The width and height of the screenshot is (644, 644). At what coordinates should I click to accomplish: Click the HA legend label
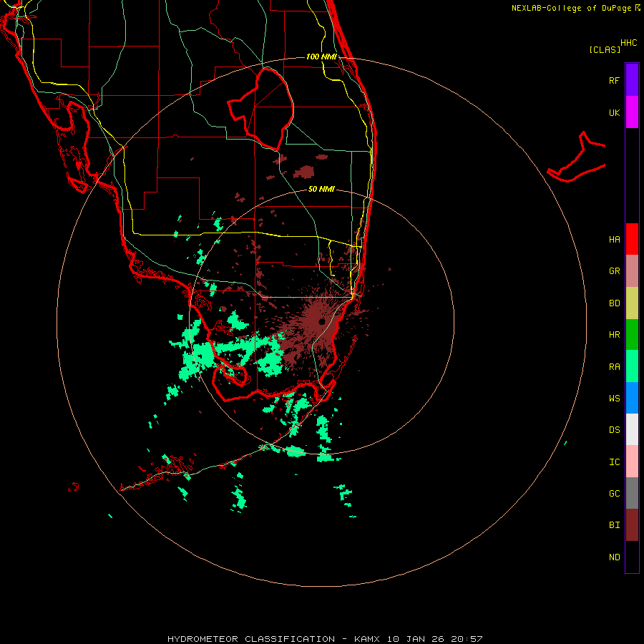click(614, 239)
